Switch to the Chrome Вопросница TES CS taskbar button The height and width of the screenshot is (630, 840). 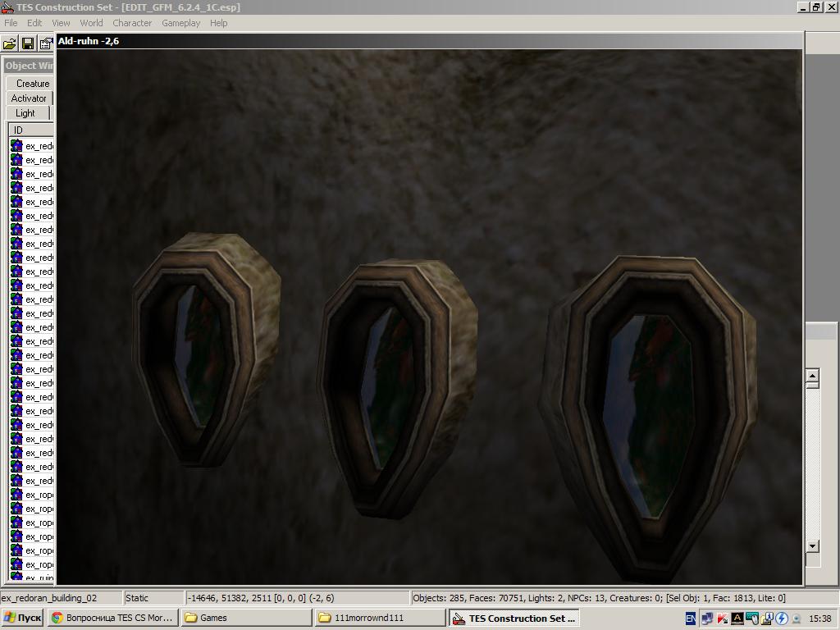[x=112, y=618]
